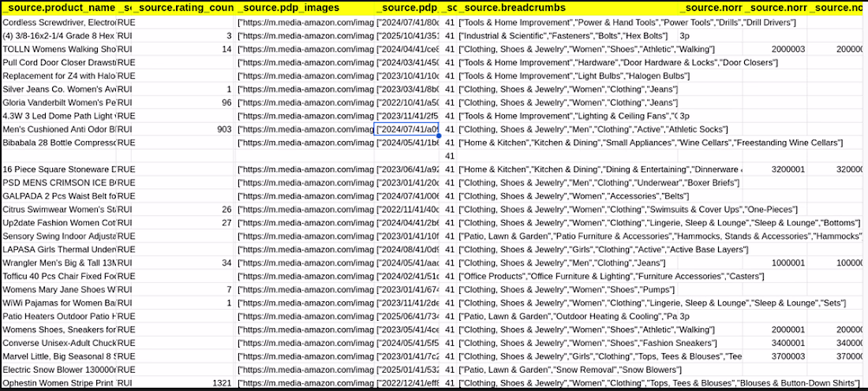Select the _source.rating_coun column header
The image size is (868, 391).
point(183,9)
